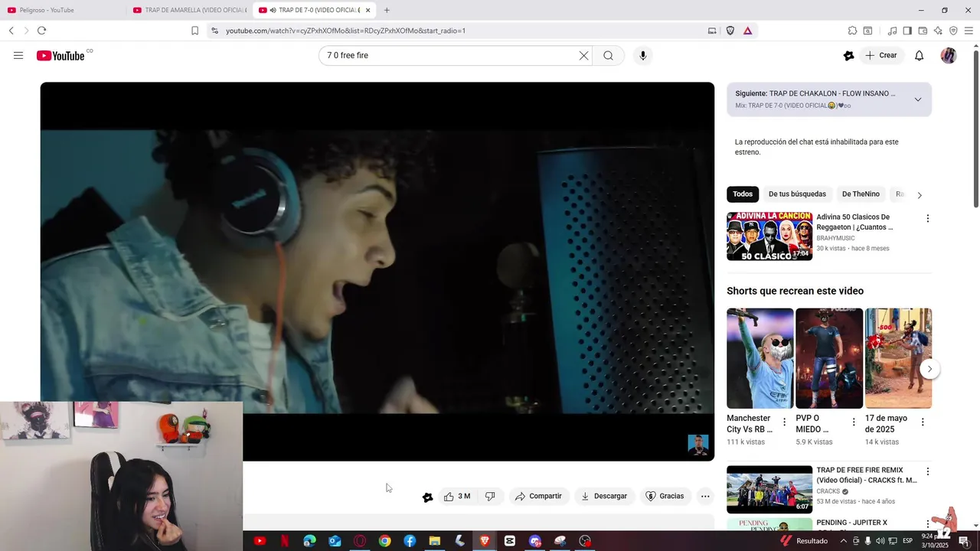Clear the search box text
This screenshot has height=551, width=980.
tap(583, 55)
